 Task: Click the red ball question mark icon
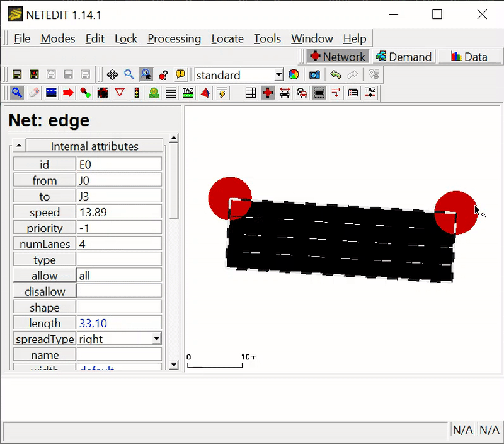[163, 74]
